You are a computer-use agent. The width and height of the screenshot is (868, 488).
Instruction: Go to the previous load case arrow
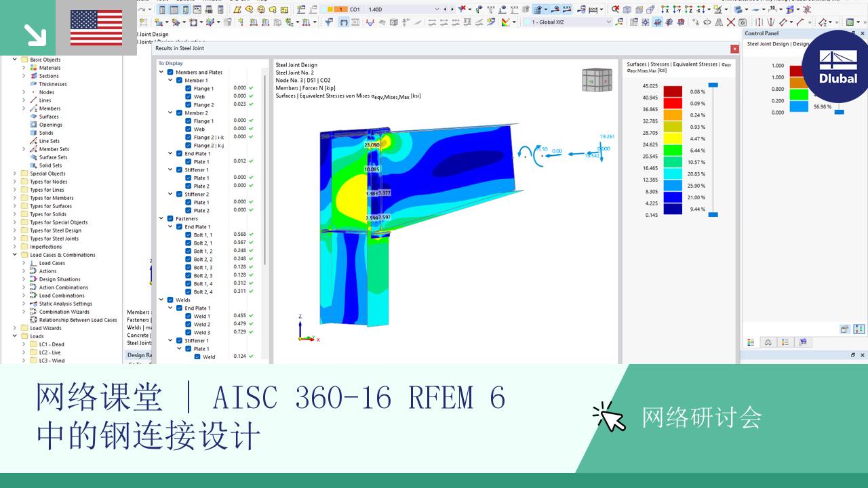(x=446, y=9)
